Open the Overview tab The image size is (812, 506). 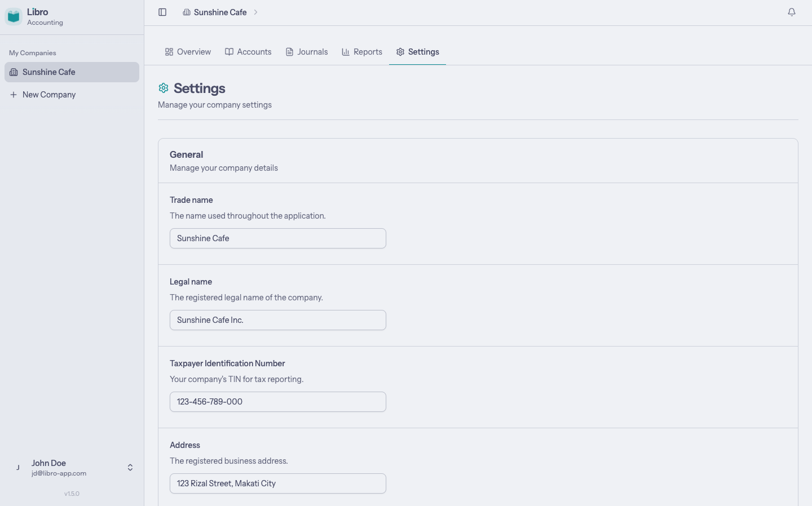pos(188,52)
